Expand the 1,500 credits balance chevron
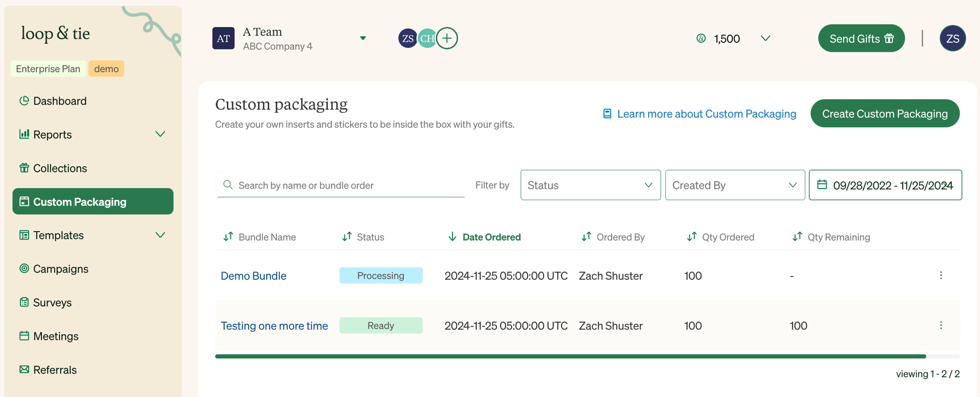 pyautogui.click(x=765, y=38)
